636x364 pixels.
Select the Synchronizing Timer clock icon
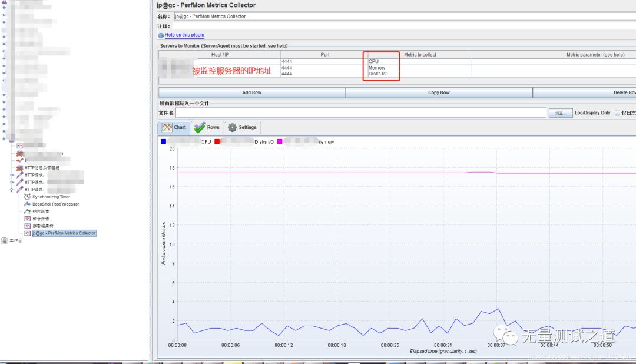pos(27,197)
